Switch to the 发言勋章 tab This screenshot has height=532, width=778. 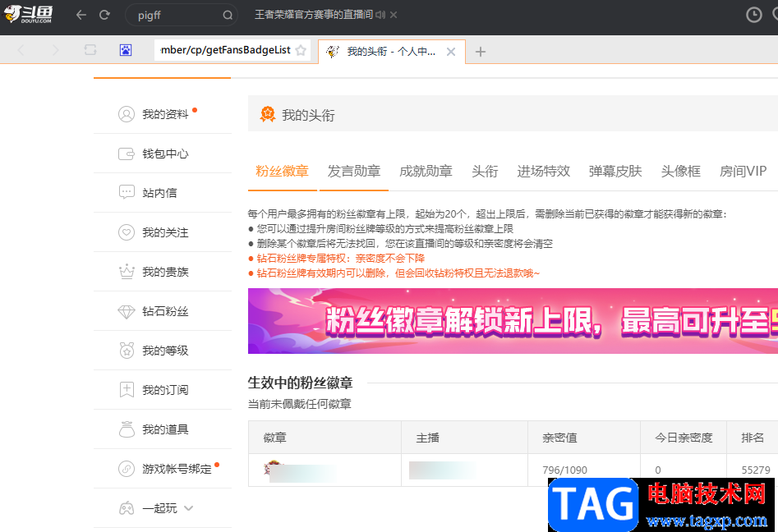[x=354, y=171]
